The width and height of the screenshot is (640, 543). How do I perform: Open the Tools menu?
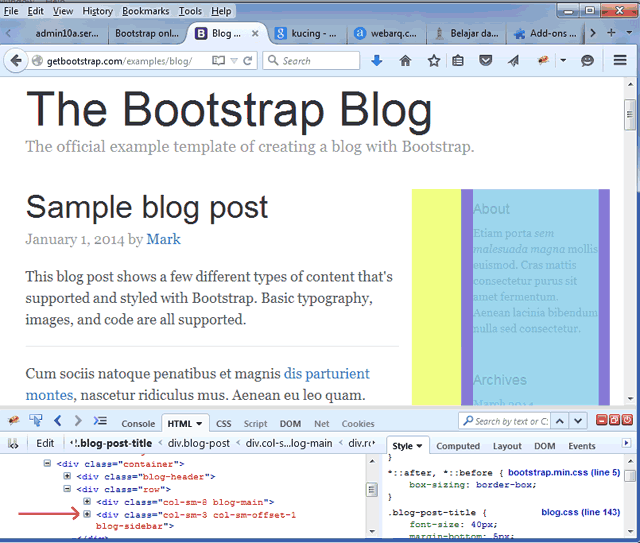click(190, 11)
